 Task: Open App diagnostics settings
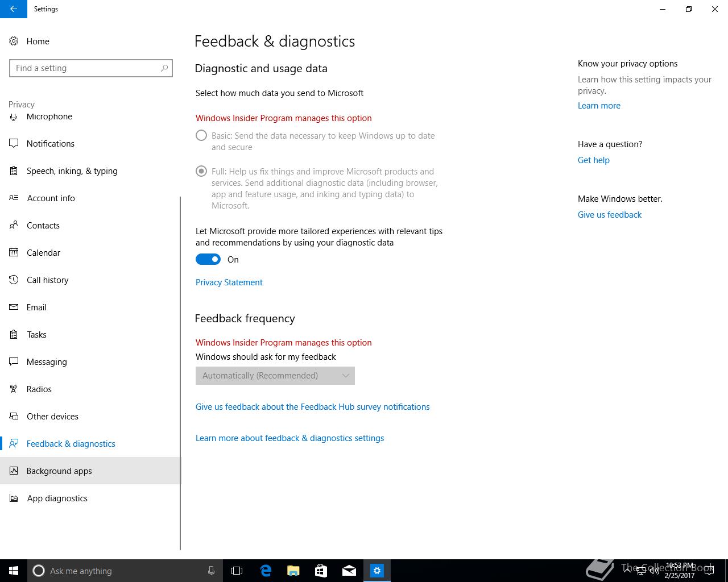coord(90,498)
